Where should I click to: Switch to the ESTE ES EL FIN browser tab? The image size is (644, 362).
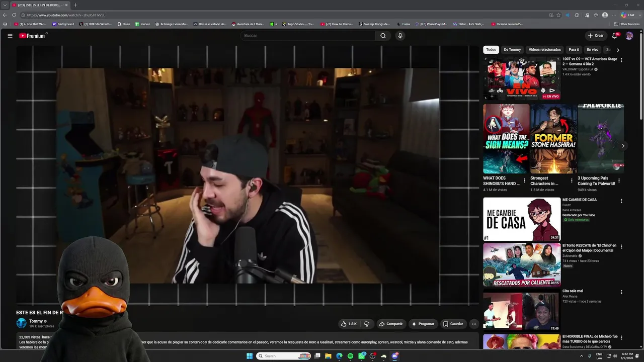(x=39, y=5)
